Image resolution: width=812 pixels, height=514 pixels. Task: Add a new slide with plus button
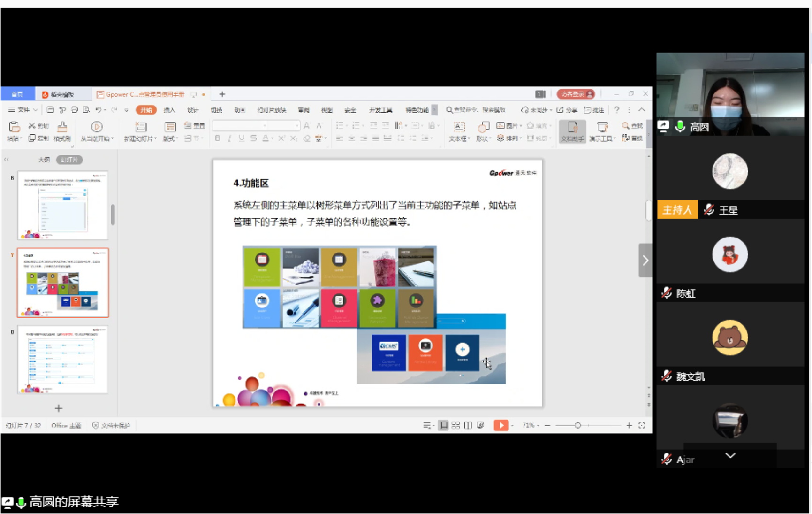[59, 408]
